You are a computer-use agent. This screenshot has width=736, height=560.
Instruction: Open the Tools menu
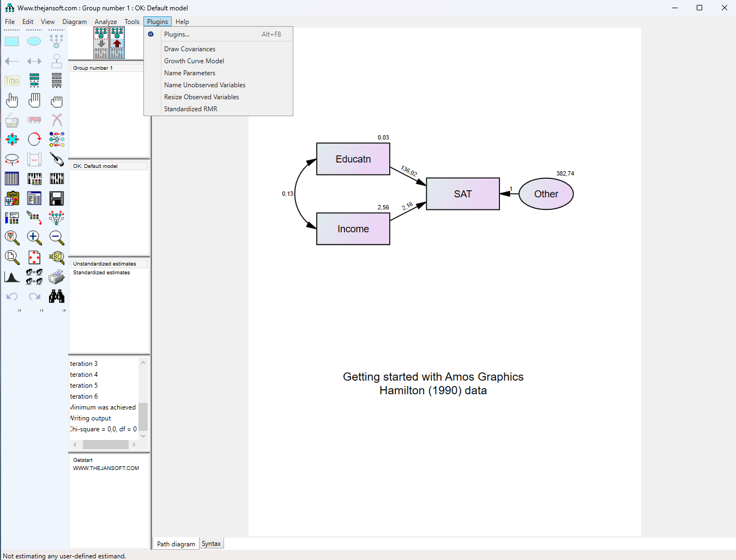(132, 22)
